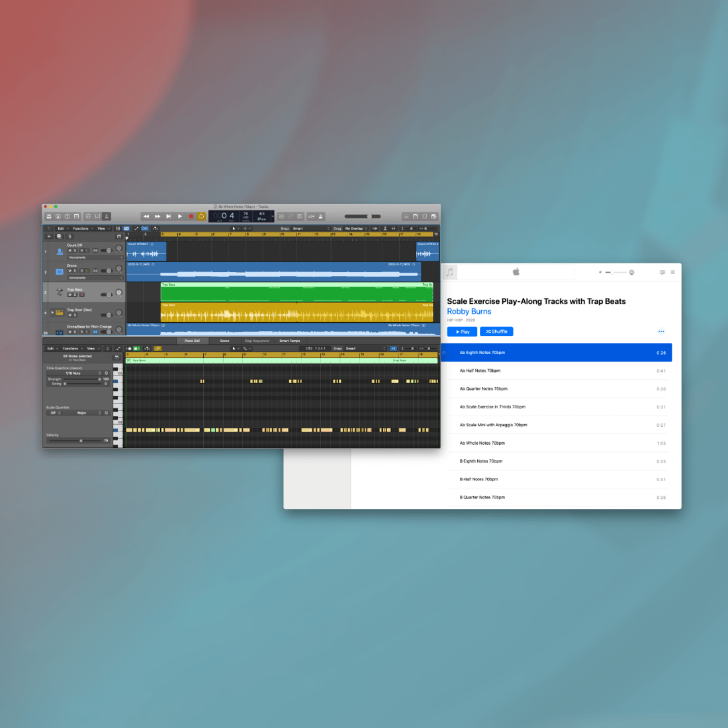The image size is (728, 728).
Task: Switch to the Score tab
Action: pyautogui.click(x=224, y=341)
